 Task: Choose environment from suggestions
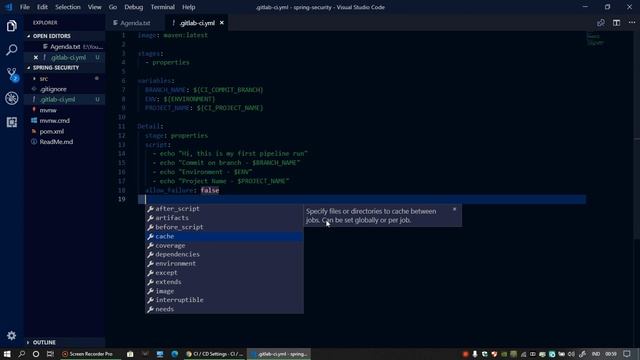click(x=224, y=264)
